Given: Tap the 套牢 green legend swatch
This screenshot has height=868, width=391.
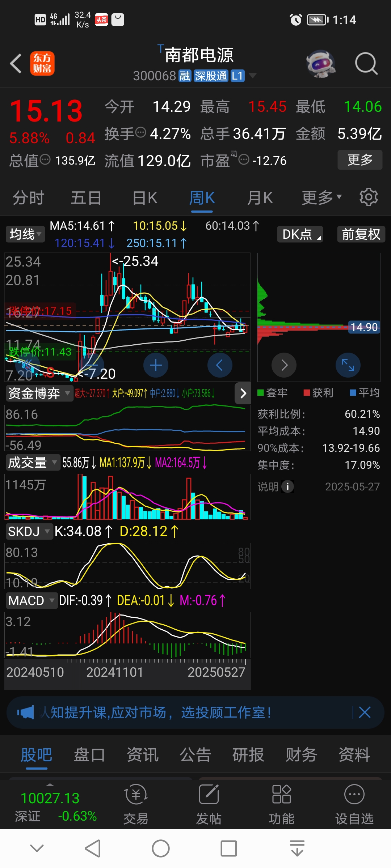Looking at the screenshot, I should coord(261,393).
